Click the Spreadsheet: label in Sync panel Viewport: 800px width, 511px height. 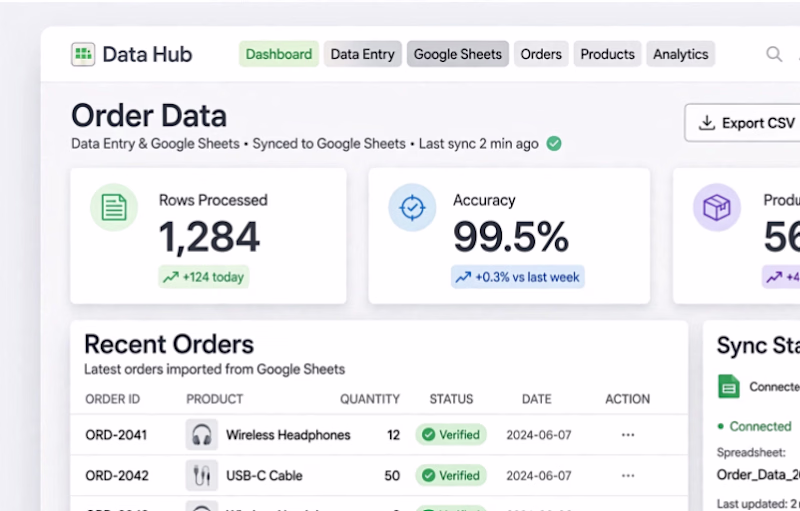click(x=751, y=452)
